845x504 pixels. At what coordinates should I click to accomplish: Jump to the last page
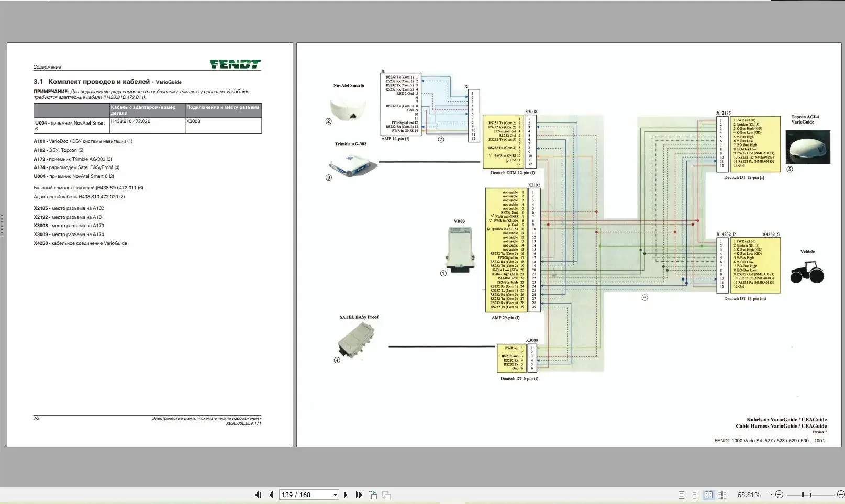click(x=359, y=495)
